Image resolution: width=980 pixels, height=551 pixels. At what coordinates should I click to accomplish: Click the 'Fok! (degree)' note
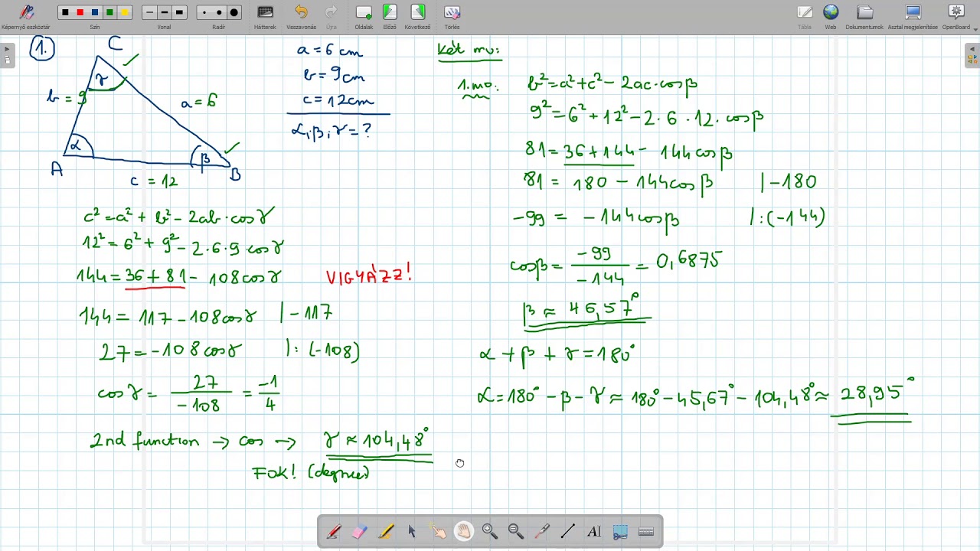(x=312, y=472)
